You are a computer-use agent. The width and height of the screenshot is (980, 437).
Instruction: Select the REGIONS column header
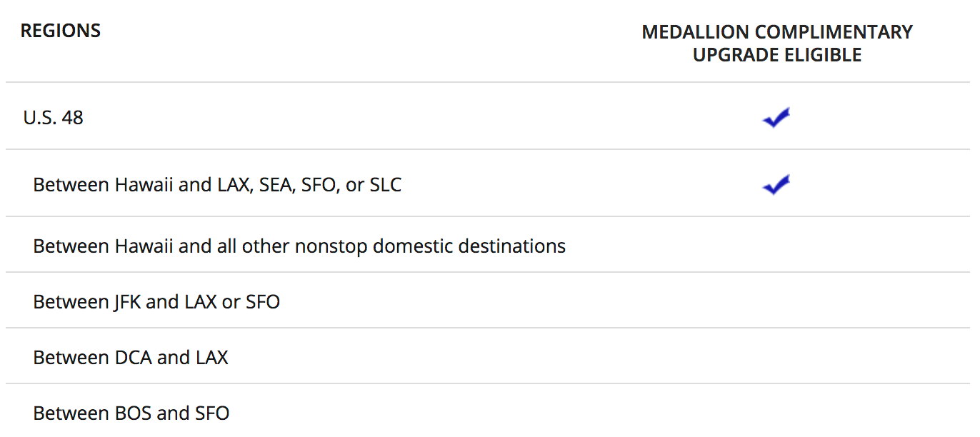coord(61,31)
